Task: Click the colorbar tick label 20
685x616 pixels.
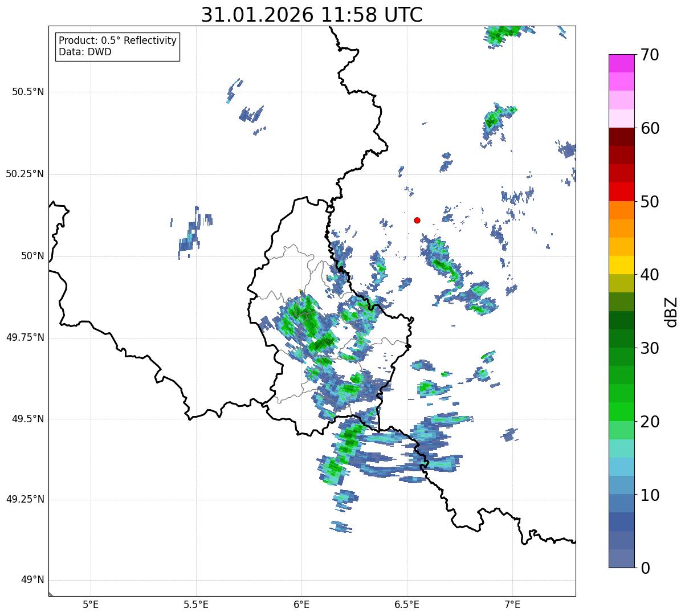Action: (650, 422)
